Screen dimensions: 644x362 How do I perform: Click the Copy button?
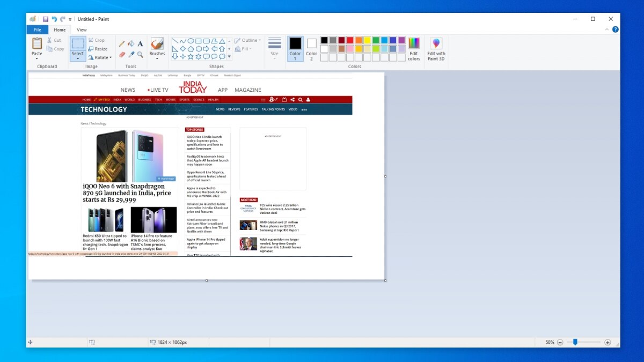click(x=55, y=49)
